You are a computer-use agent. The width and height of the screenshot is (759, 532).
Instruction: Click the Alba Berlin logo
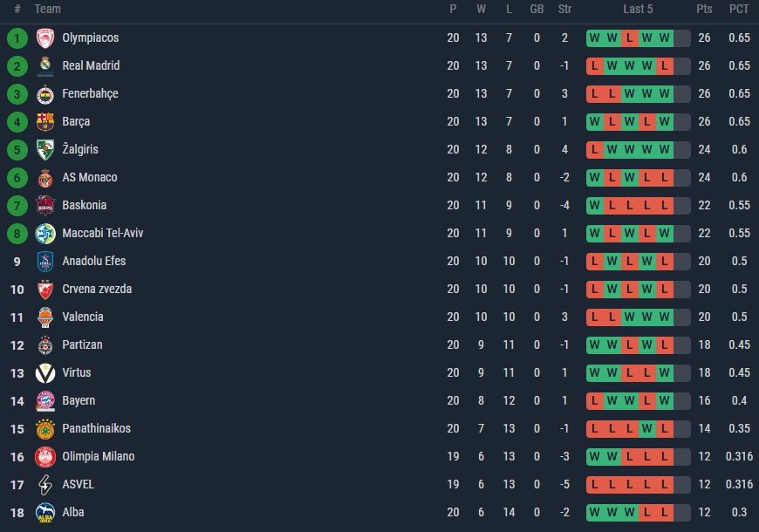click(x=45, y=513)
